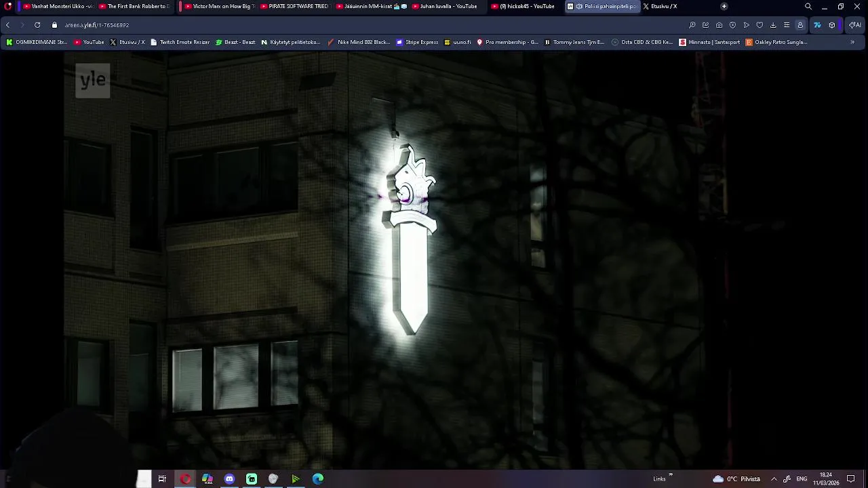Open the profile account icon
868x488 pixels.
pyautogui.click(x=800, y=25)
